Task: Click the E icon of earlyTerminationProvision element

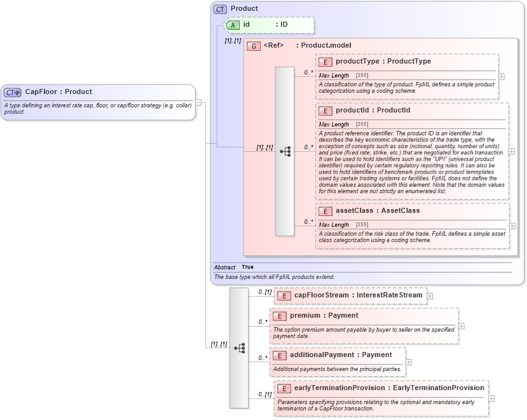Action: pos(284,388)
